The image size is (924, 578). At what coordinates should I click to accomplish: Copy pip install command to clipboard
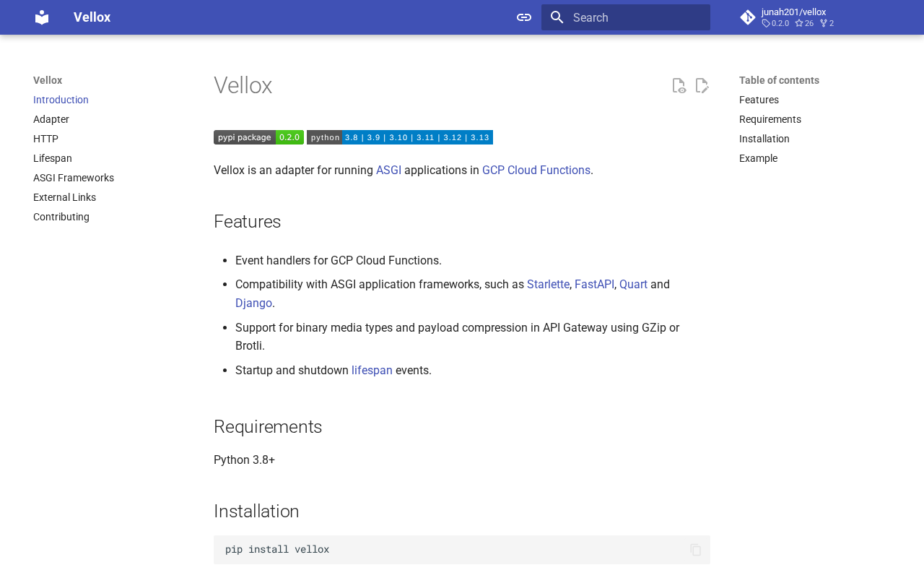tap(695, 550)
